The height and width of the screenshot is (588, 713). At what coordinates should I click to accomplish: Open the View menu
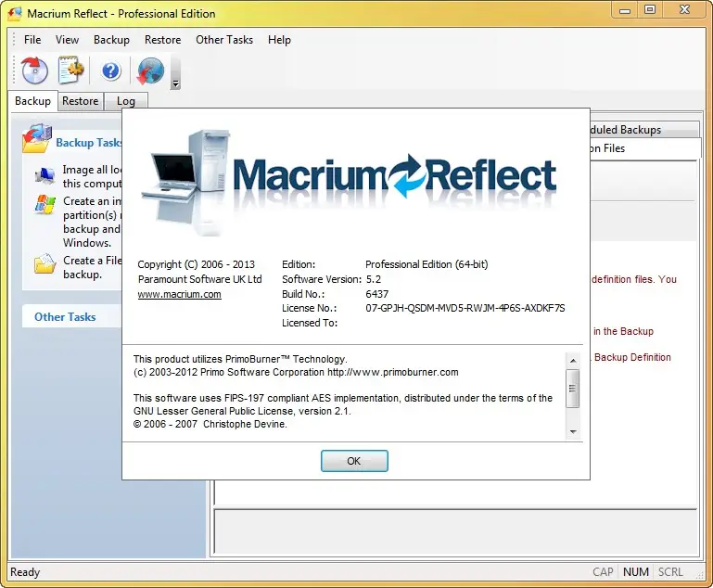coord(68,40)
